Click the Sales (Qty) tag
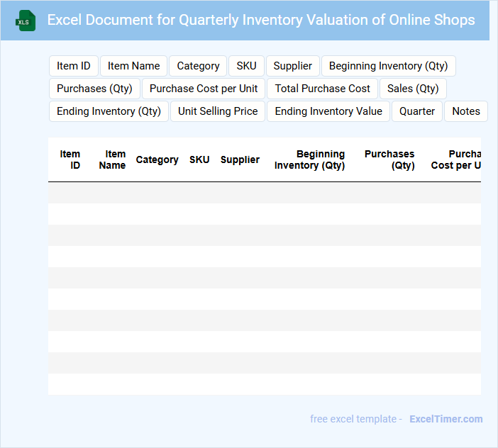The width and height of the screenshot is (498, 448). coord(413,89)
